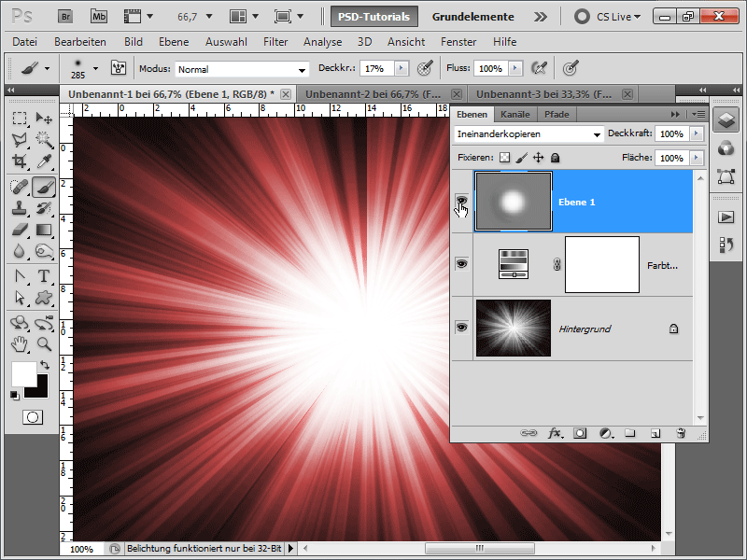747x560 pixels.
Task: Open the Ebene menu
Action: click(x=174, y=42)
